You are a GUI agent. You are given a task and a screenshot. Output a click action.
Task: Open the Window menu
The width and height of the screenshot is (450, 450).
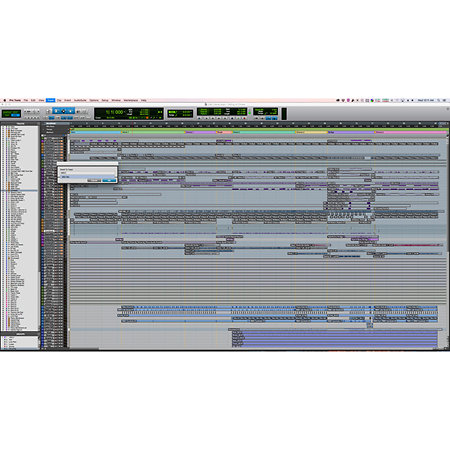[x=116, y=100]
